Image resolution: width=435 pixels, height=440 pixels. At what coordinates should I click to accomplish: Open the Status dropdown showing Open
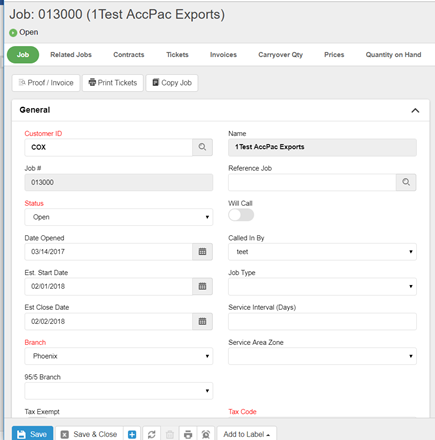point(119,217)
